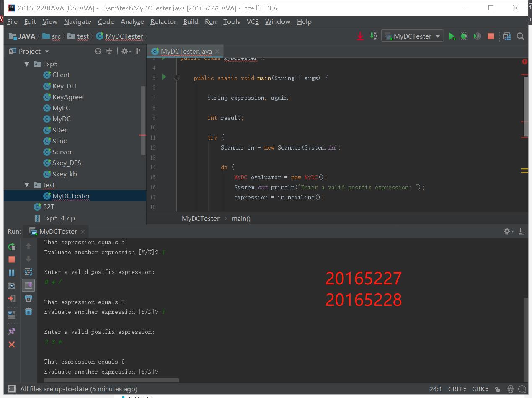Collapse all icon in Project panel header
Image resolution: width=532 pixels, height=398 pixels.
point(109,51)
